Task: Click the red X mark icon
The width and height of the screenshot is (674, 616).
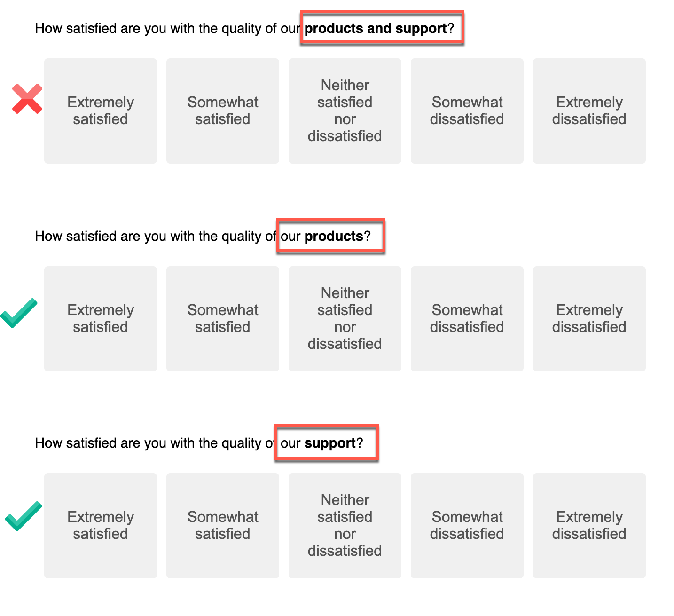Action: click(x=27, y=99)
